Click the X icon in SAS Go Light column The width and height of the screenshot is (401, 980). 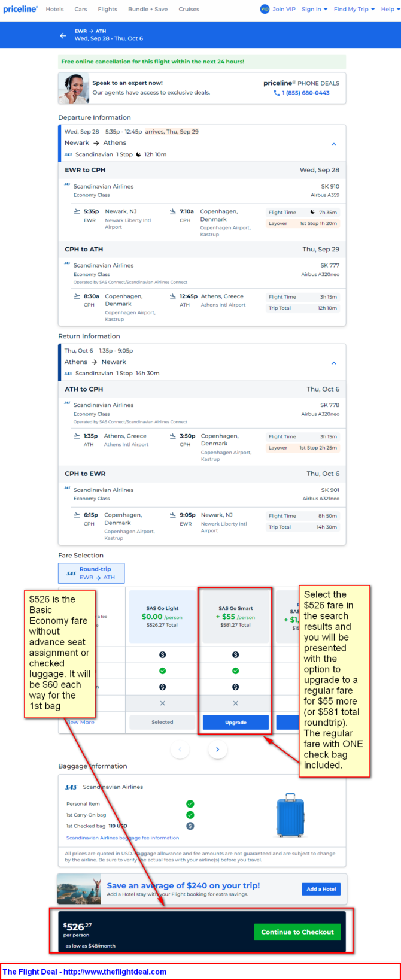coord(162,703)
